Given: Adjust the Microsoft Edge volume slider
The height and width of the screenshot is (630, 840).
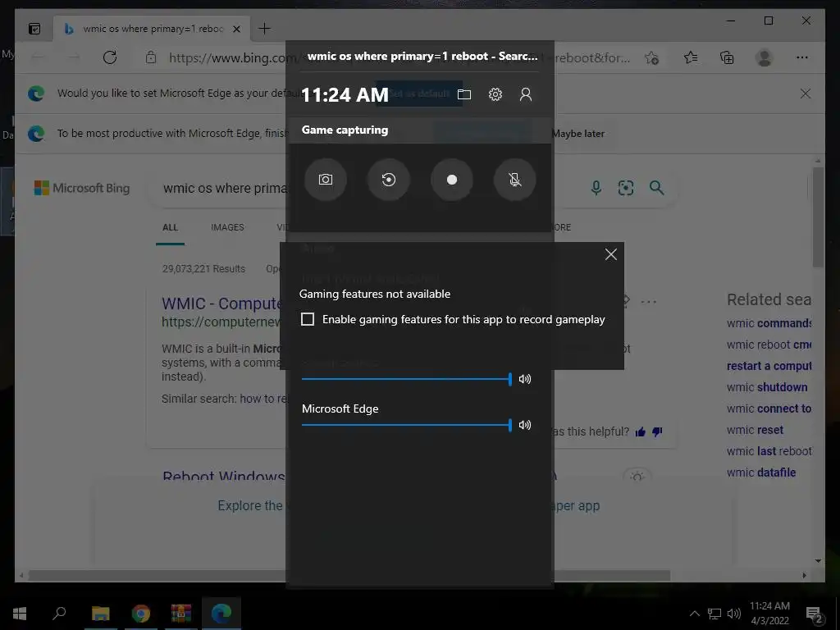Looking at the screenshot, I should pos(407,425).
